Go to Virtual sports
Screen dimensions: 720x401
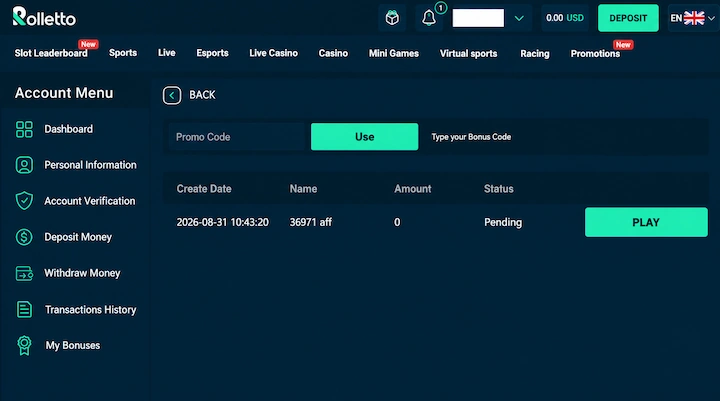pos(468,53)
